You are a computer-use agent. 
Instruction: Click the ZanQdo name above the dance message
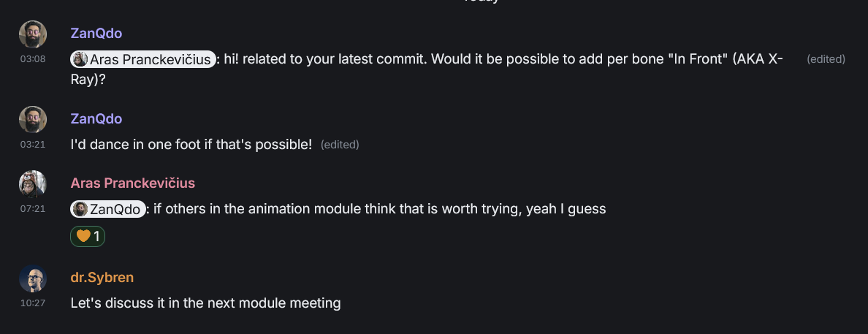tap(96, 118)
